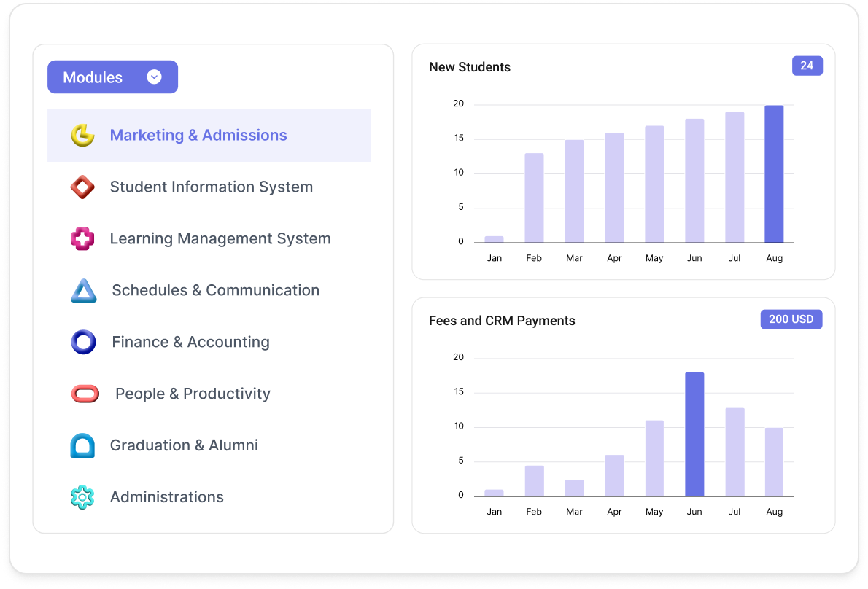Click the blue ring Finance & Accounting icon
The width and height of the screenshot is (868, 589).
pos(84,342)
